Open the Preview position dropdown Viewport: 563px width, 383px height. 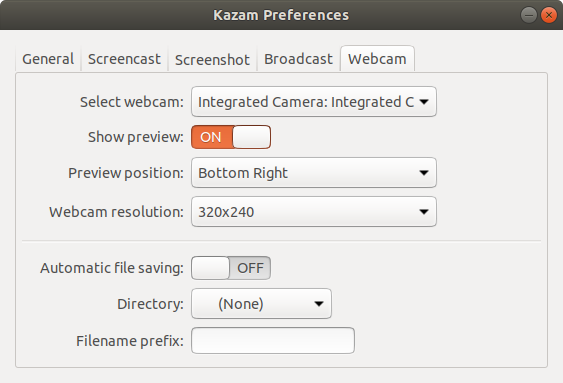pos(314,173)
